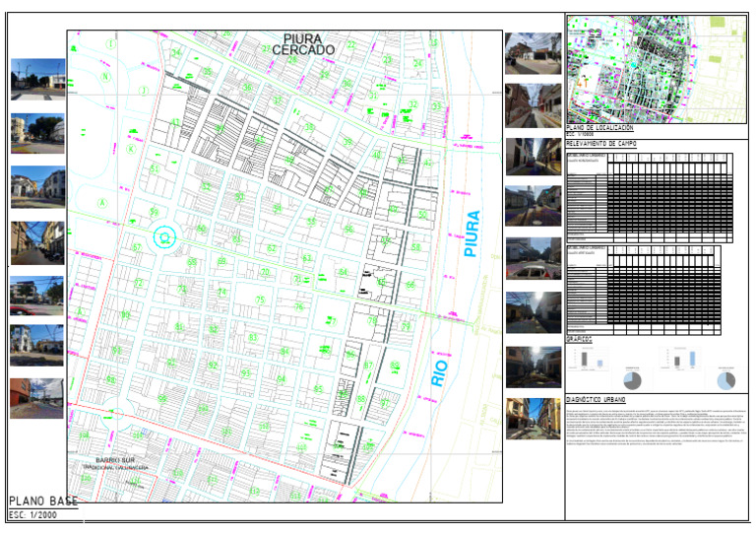Select the bottom photo in the left column
756x534 pixels.
click(x=37, y=399)
